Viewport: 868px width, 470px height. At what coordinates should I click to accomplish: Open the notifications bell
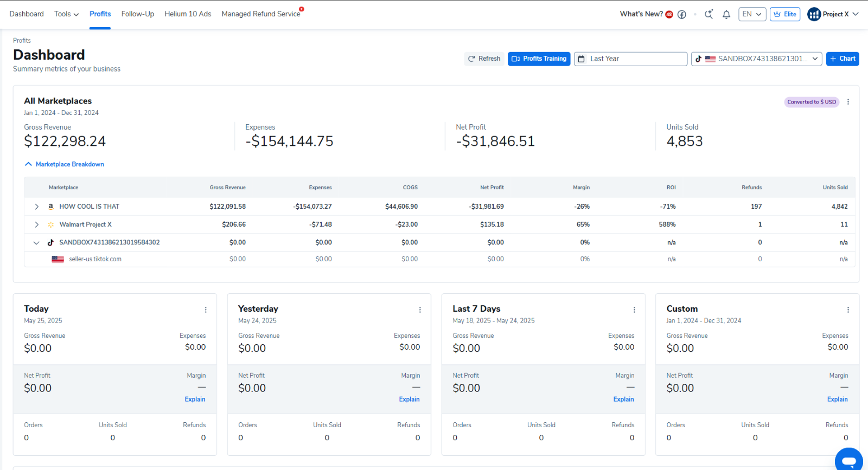pos(726,15)
